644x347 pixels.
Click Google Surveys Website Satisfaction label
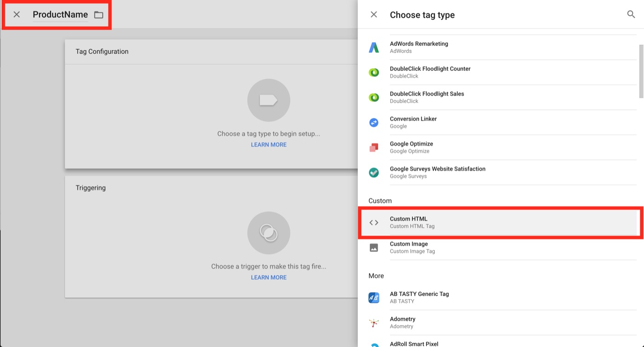coord(437,169)
